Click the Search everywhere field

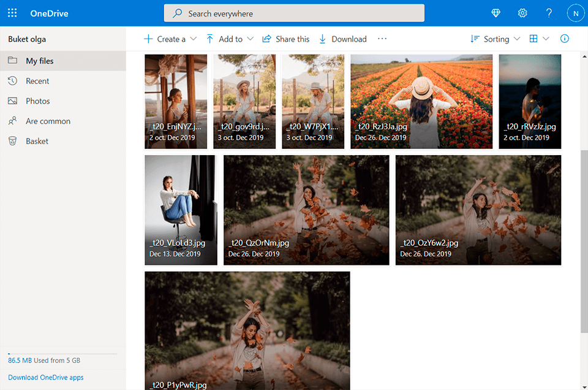click(294, 13)
